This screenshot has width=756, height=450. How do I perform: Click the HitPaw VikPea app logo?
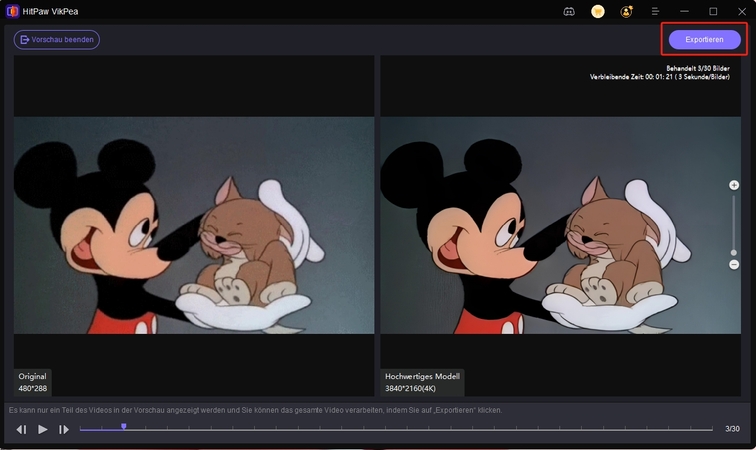[x=11, y=11]
